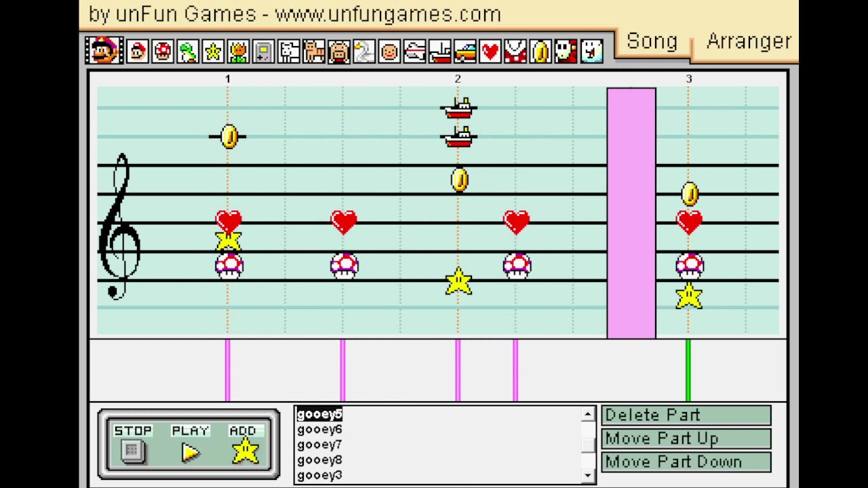868x488 pixels.
Task: Switch to the Song tab
Action: (652, 41)
